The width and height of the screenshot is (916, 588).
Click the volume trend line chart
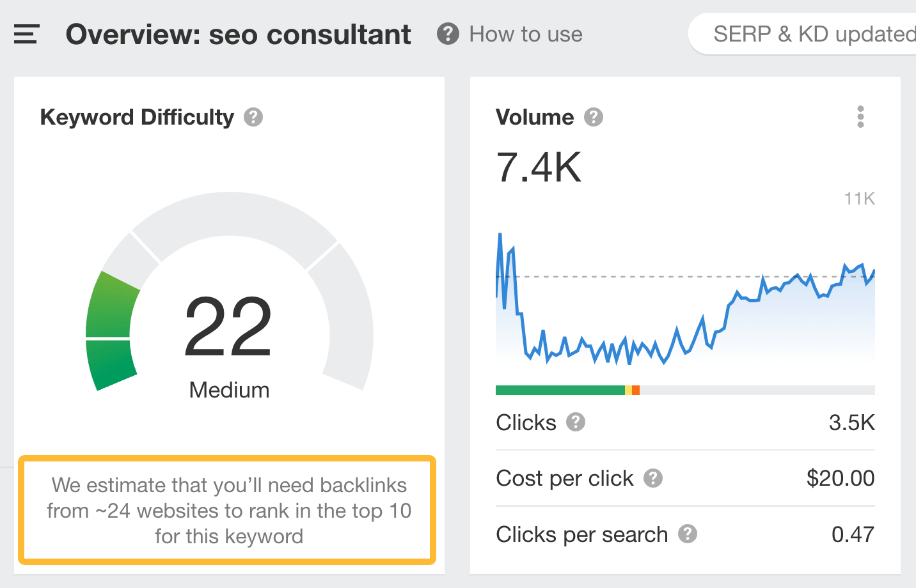click(x=684, y=307)
